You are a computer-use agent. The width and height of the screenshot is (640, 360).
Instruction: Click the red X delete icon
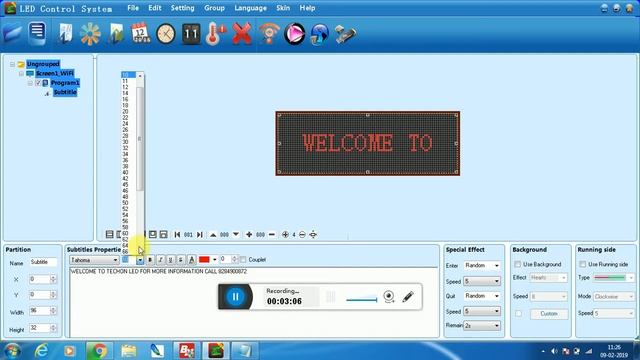coord(242,33)
